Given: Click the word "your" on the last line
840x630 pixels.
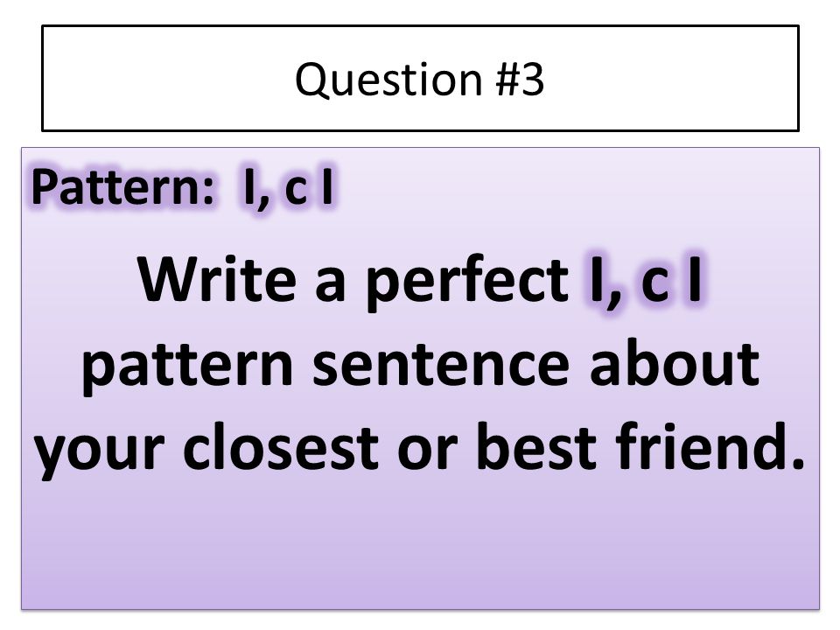Looking at the screenshot, I should pyautogui.click(x=99, y=450).
